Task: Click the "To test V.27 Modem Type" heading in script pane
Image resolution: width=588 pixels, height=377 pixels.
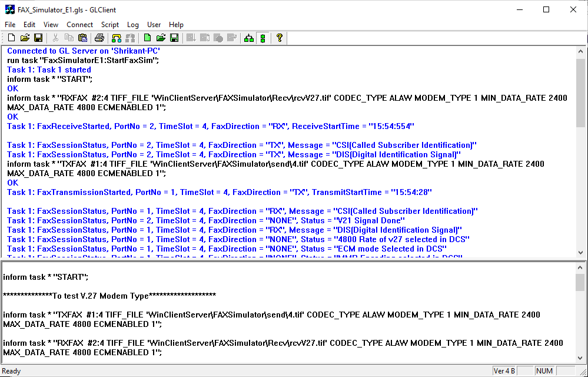Action: tap(109, 296)
